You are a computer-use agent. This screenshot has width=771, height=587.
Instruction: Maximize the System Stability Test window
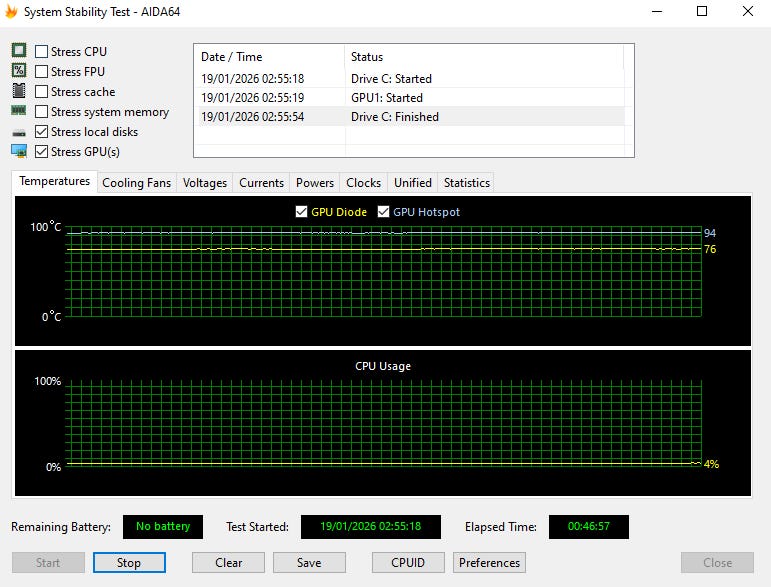(x=702, y=11)
